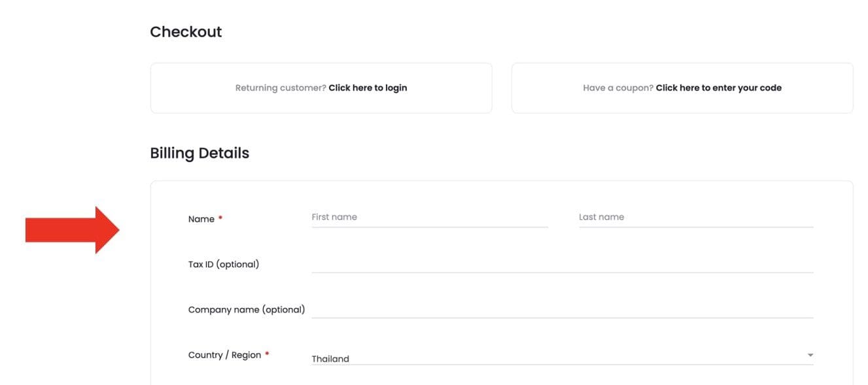Click the Thailand value in the country field

330,359
